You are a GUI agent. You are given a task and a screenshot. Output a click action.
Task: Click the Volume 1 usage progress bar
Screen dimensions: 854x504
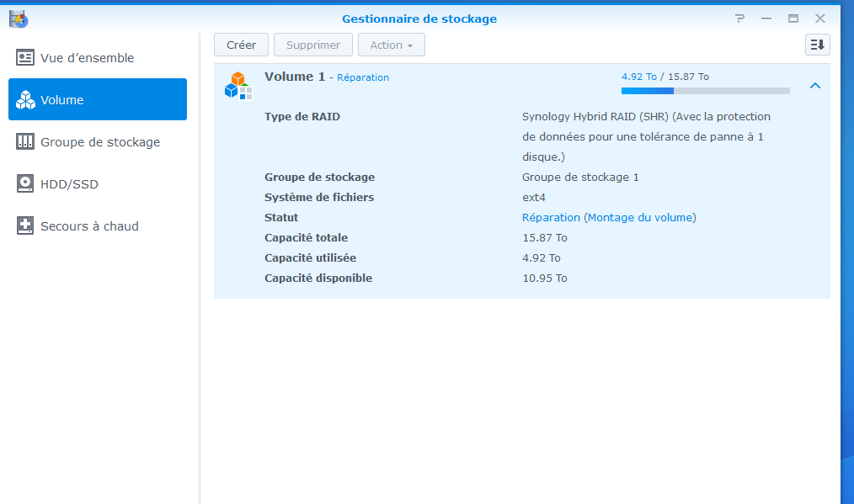(705, 91)
